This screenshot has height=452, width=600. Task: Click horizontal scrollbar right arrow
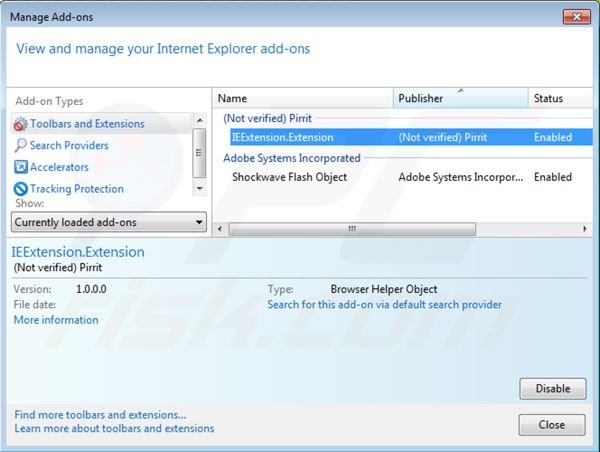tap(585, 229)
